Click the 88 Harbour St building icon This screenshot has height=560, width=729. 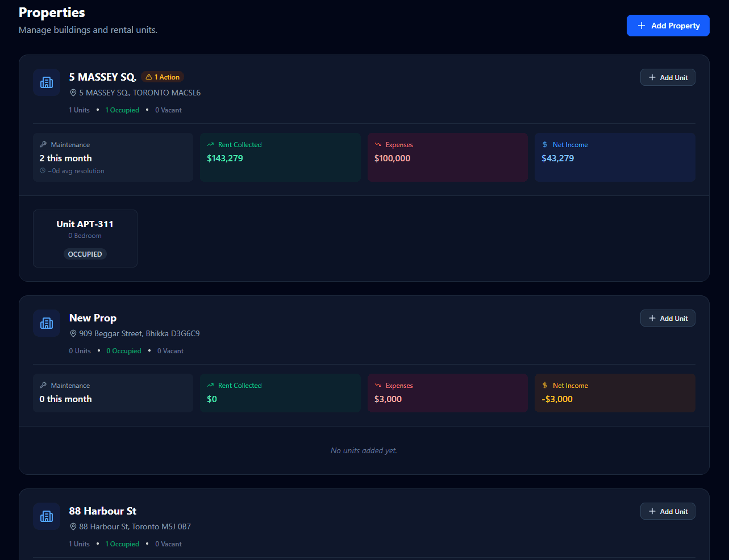click(47, 516)
